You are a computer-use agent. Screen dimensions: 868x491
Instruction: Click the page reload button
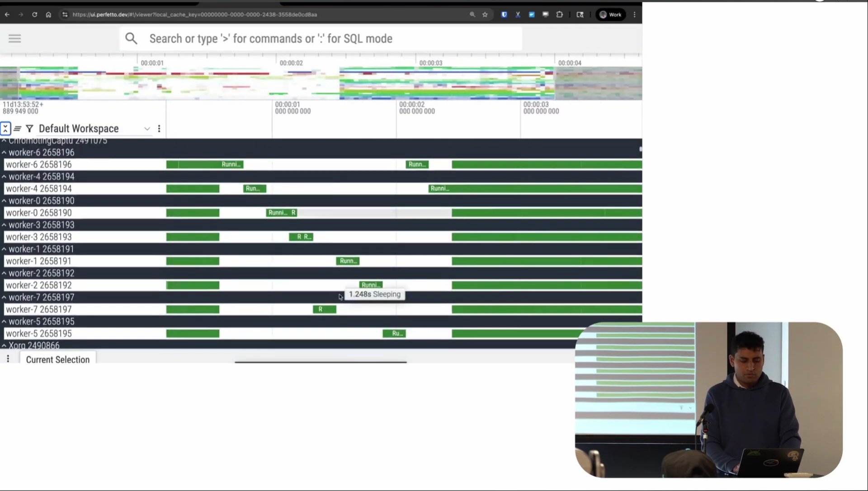tap(35, 14)
